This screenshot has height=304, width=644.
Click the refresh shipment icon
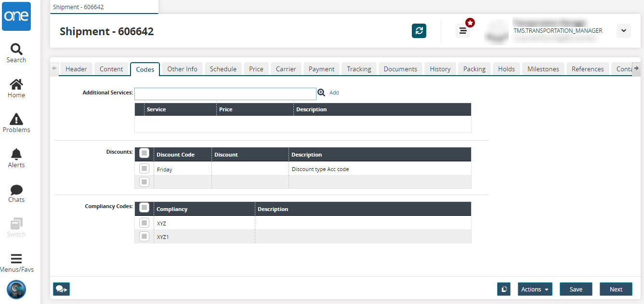[419, 31]
